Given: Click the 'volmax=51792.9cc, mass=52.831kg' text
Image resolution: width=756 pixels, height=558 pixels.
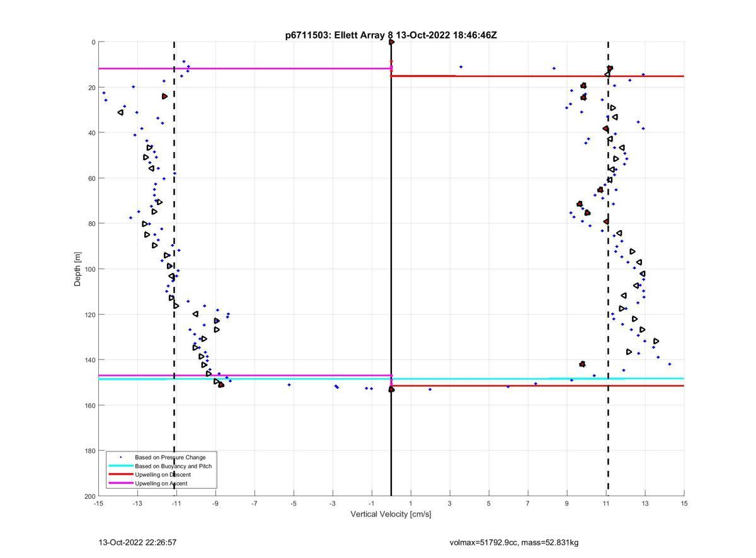Looking at the screenshot, I should point(514,543).
